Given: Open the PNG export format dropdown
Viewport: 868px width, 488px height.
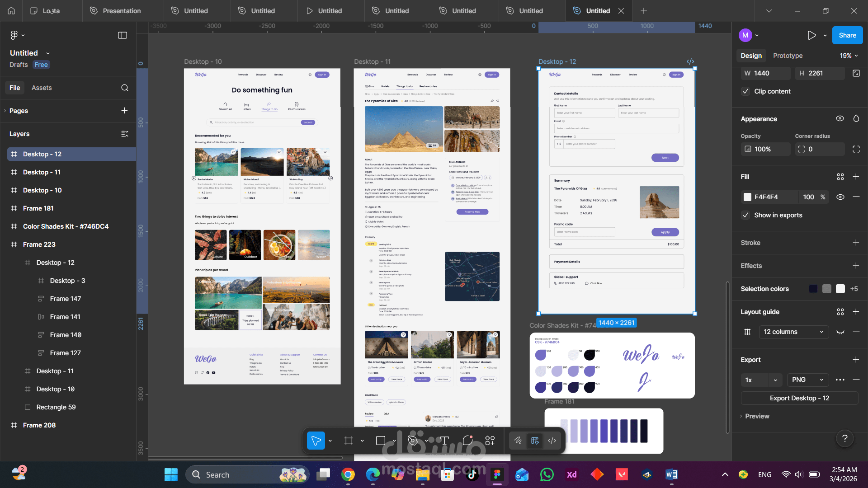Looking at the screenshot, I should [807, 380].
